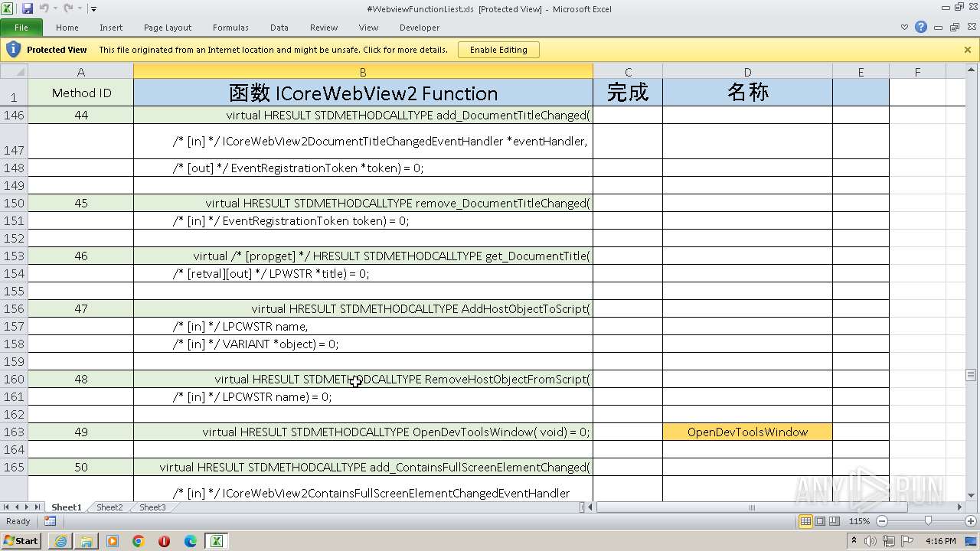The image size is (980, 551).
Task: Switch to the Data ribbon tab
Action: [x=279, y=28]
